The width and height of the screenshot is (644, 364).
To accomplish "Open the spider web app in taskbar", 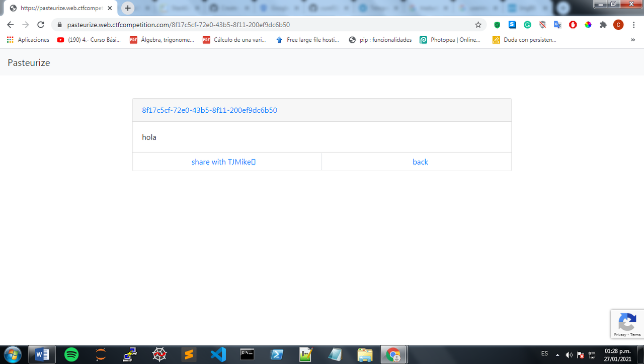I will pos(159,354).
